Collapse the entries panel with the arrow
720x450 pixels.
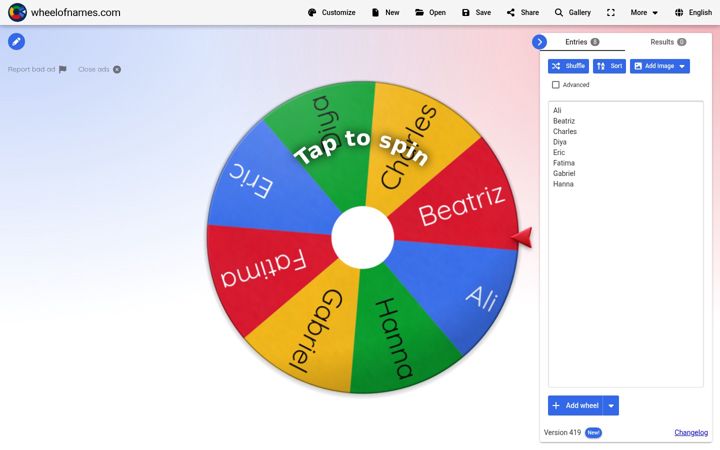pos(540,42)
